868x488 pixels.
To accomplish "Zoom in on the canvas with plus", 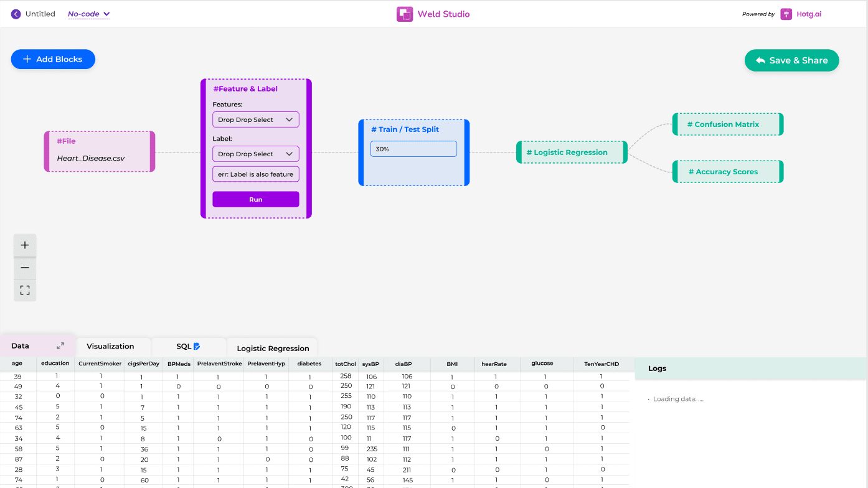I will click(x=25, y=245).
